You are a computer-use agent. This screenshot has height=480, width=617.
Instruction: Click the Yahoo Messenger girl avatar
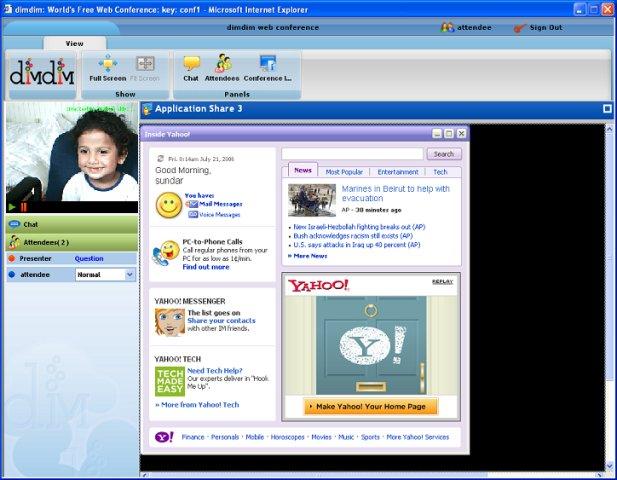[x=170, y=322]
